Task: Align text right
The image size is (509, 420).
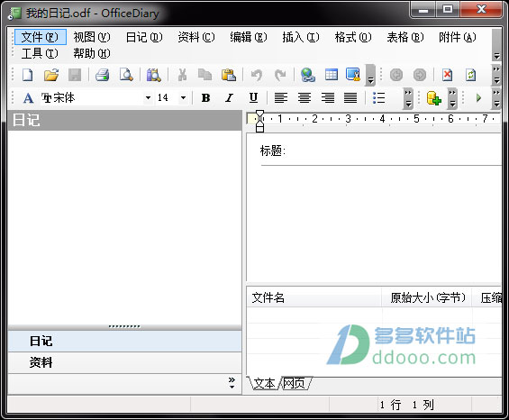Action: coord(328,97)
